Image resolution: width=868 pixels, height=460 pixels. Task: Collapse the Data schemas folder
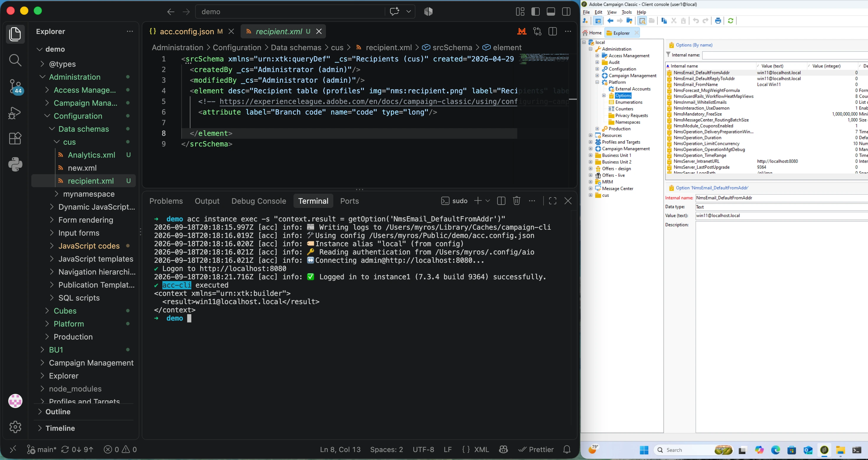coord(52,129)
